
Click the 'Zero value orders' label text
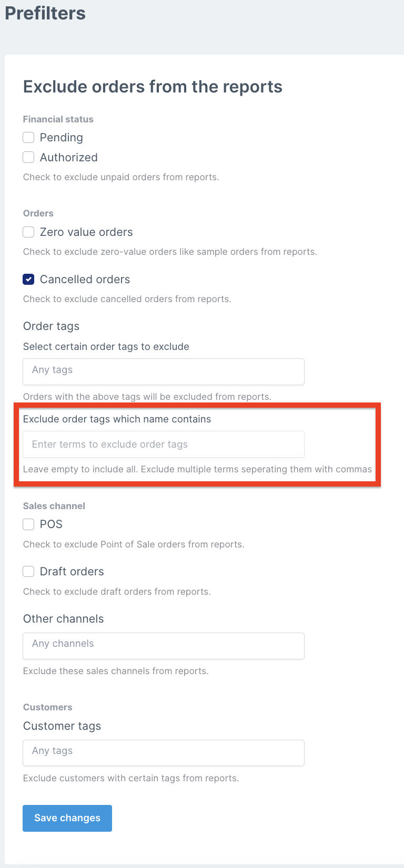[x=86, y=232]
